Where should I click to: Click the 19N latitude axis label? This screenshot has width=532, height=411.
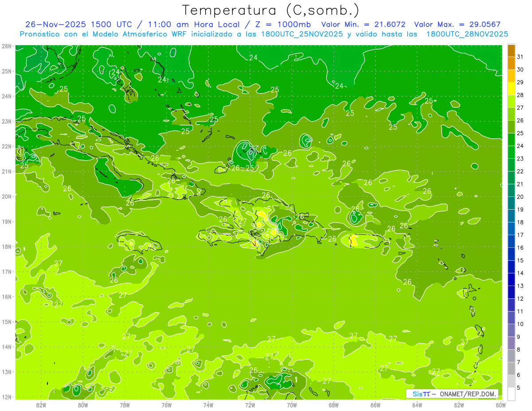(6, 222)
